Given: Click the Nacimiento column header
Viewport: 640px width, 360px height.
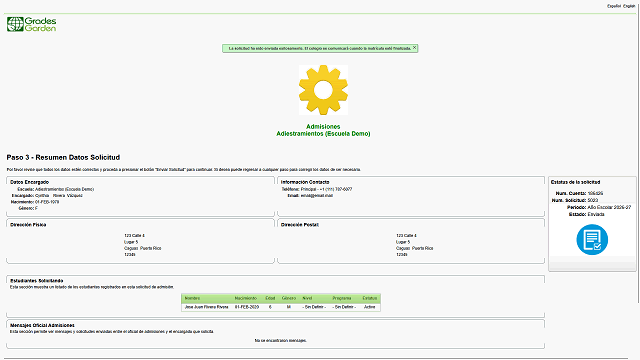Looking at the screenshot, I should [x=246, y=298].
